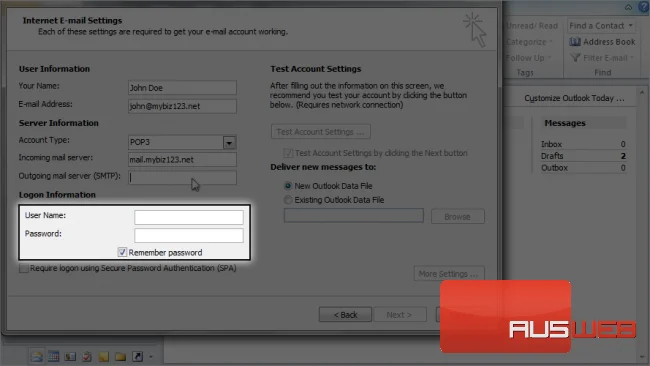650x366 pixels.
Task: Click the Outgoing mail server (SMTP) field
Action: pos(182,178)
